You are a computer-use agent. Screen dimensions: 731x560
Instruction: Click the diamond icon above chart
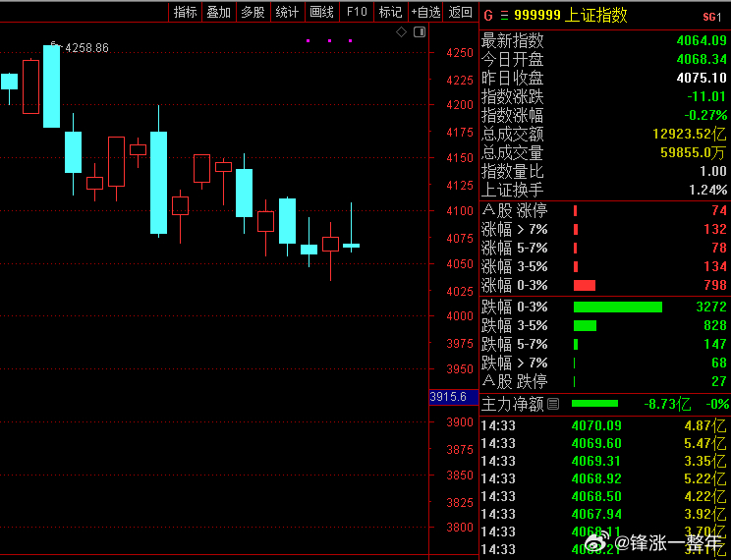pos(401,32)
